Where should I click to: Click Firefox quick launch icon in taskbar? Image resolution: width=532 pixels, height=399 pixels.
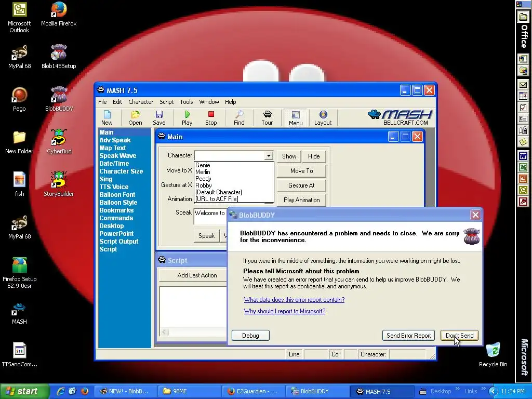[85, 391]
